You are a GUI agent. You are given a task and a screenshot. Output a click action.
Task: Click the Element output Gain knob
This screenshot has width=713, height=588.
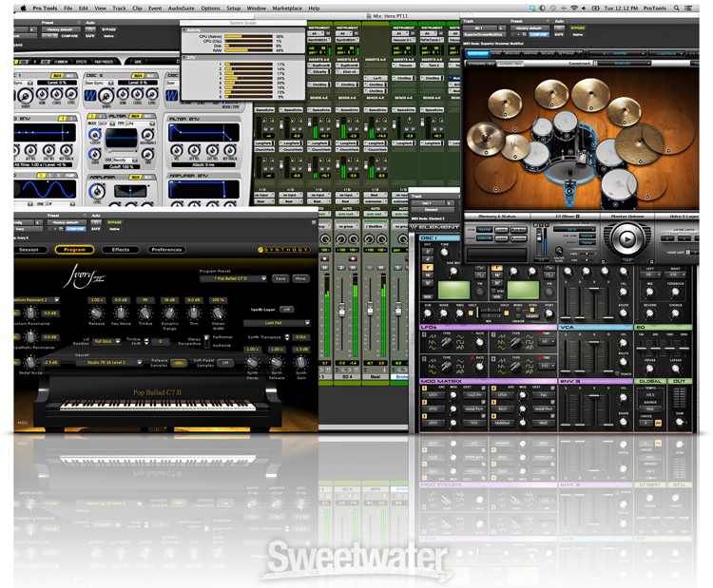pyautogui.click(x=679, y=422)
